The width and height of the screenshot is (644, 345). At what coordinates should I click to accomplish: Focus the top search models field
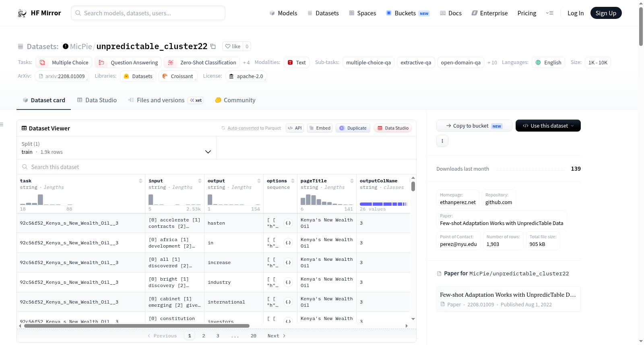tap(148, 13)
